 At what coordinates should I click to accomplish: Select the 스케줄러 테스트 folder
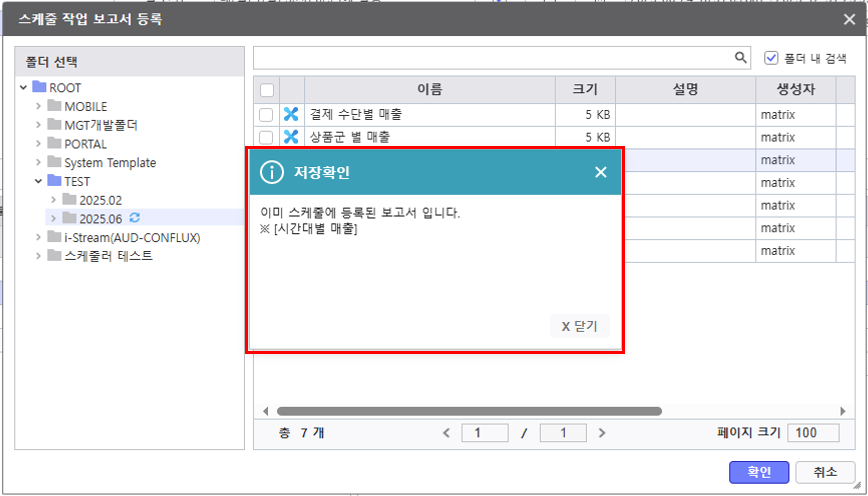pos(108,256)
